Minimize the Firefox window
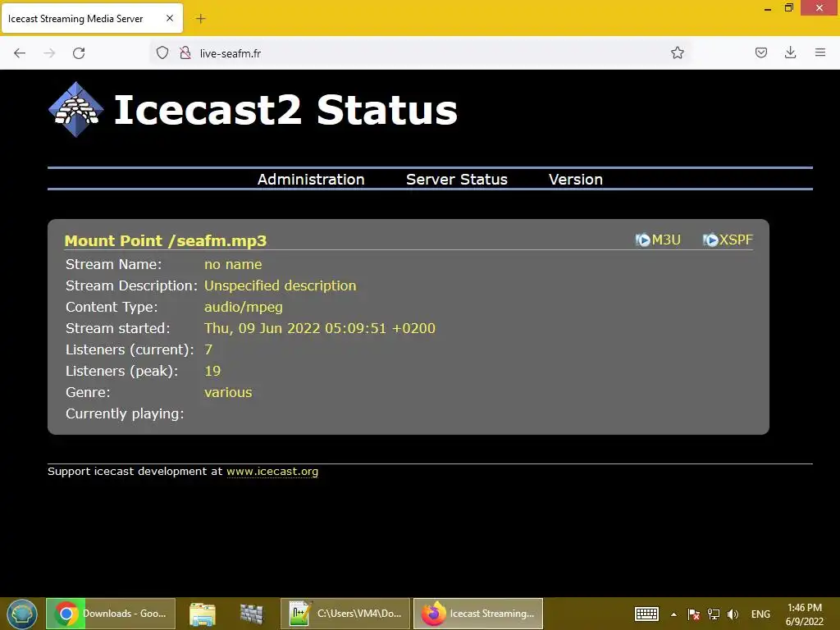 [768, 8]
